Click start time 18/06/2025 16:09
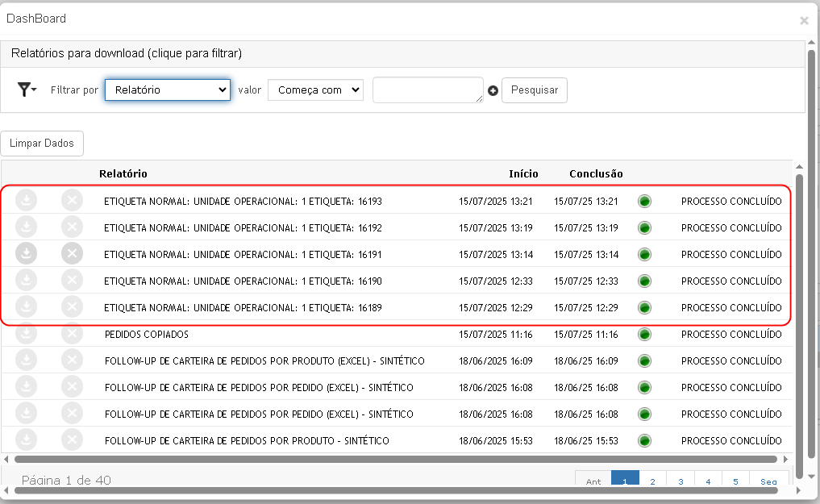 click(496, 360)
